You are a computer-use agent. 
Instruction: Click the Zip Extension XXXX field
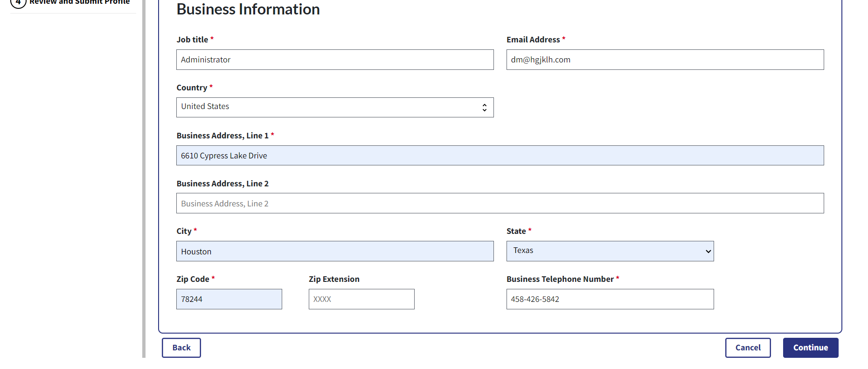point(361,299)
